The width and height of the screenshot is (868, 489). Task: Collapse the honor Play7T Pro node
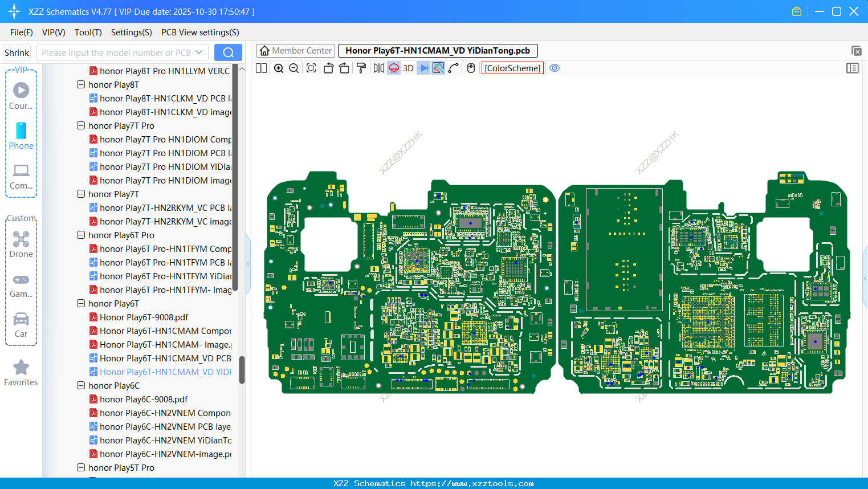pyautogui.click(x=81, y=125)
